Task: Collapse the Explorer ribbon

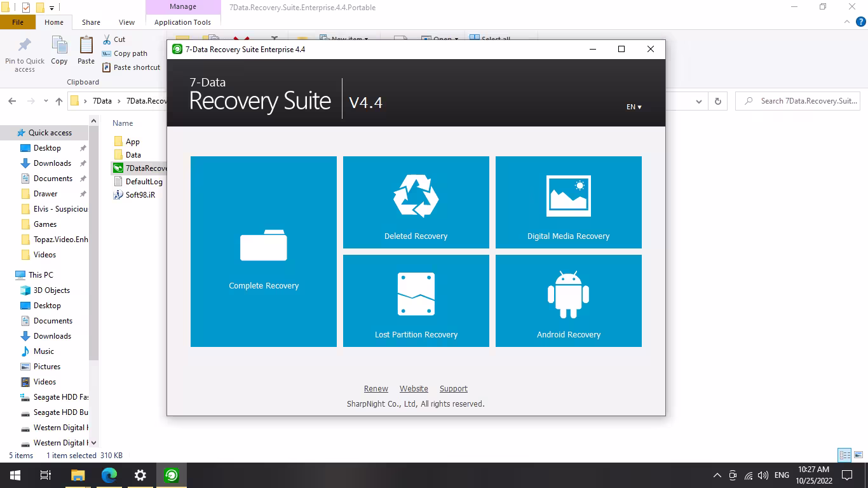Action: [848, 22]
